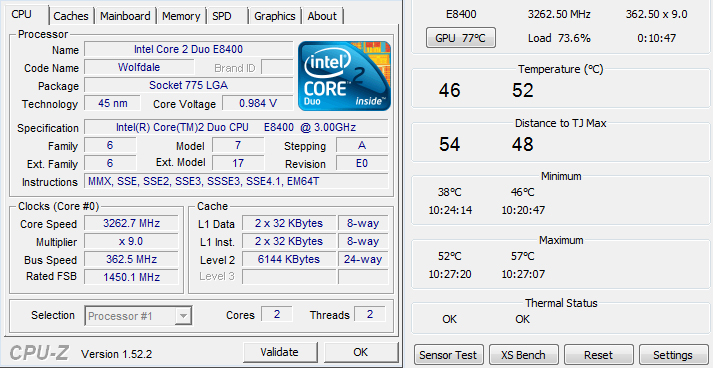Screen dimensions: 713x368
Task: Launch XS Bench
Action: [x=523, y=355]
